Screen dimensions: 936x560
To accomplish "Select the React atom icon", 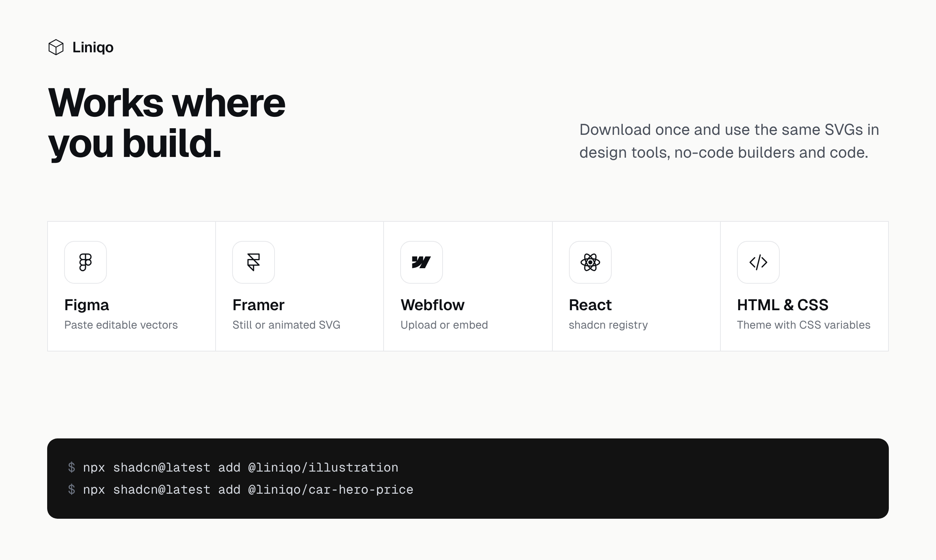I will click(590, 262).
